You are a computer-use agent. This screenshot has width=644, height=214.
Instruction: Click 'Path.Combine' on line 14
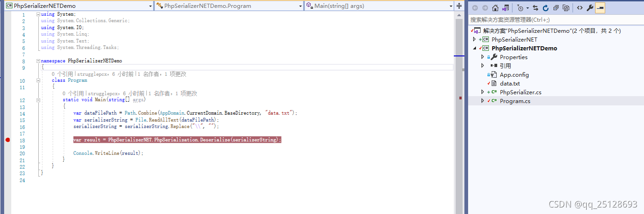click(x=141, y=113)
